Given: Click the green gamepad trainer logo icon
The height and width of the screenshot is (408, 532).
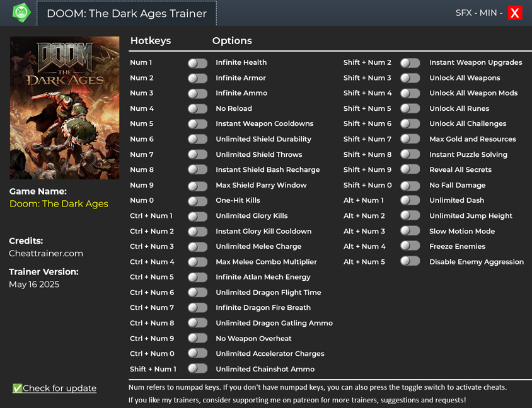Looking at the screenshot, I should (21, 13).
